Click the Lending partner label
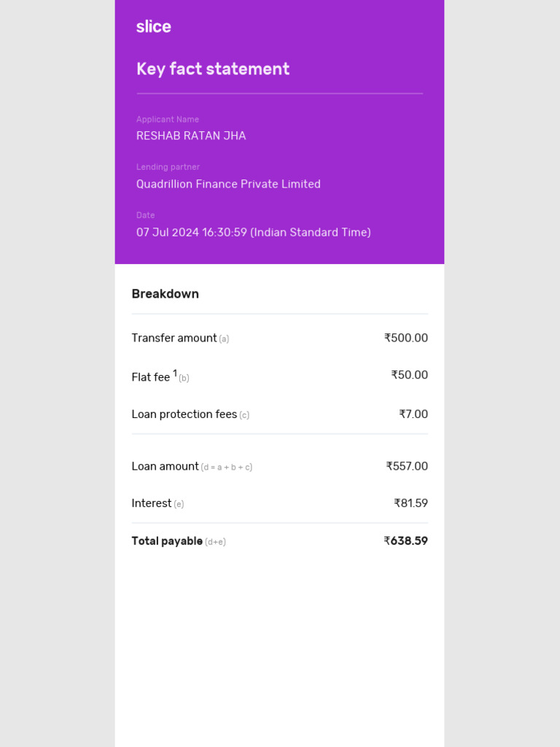The width and height of the screenshot is (560, 747). (168, 167)
